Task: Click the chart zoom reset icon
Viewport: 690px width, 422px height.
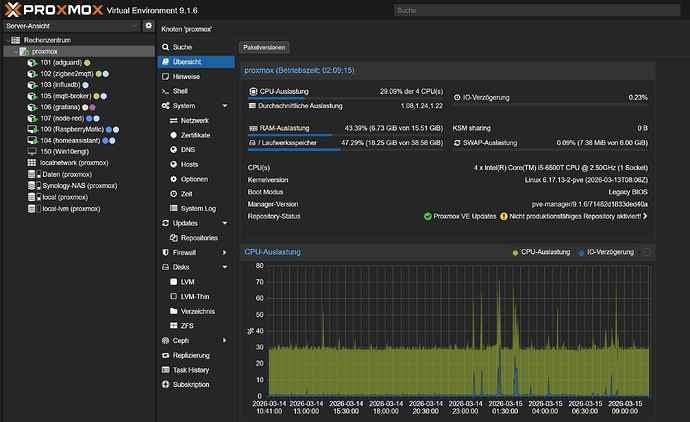Action: (647, 252)
